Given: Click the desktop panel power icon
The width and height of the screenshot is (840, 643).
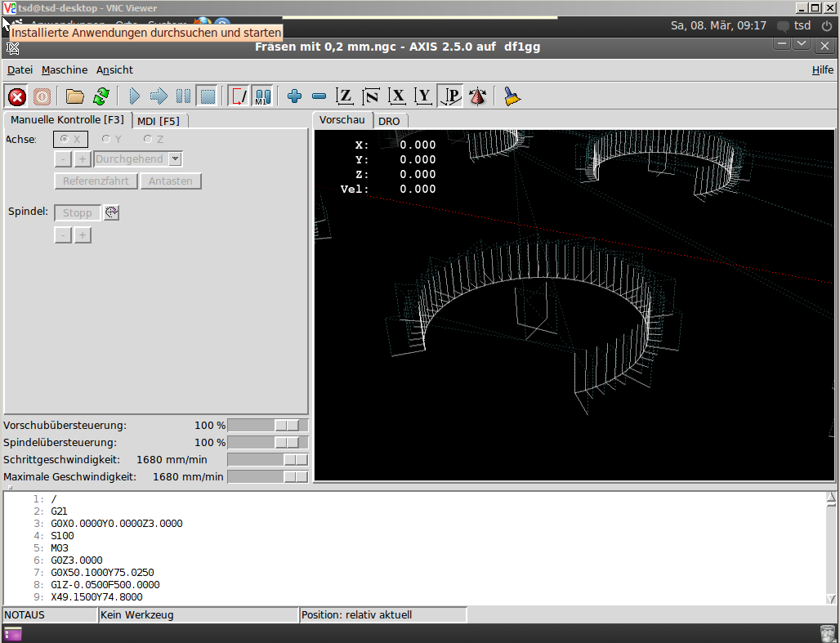Looking at the screenshot, I should pyautogui.click(x=827, y=25).
